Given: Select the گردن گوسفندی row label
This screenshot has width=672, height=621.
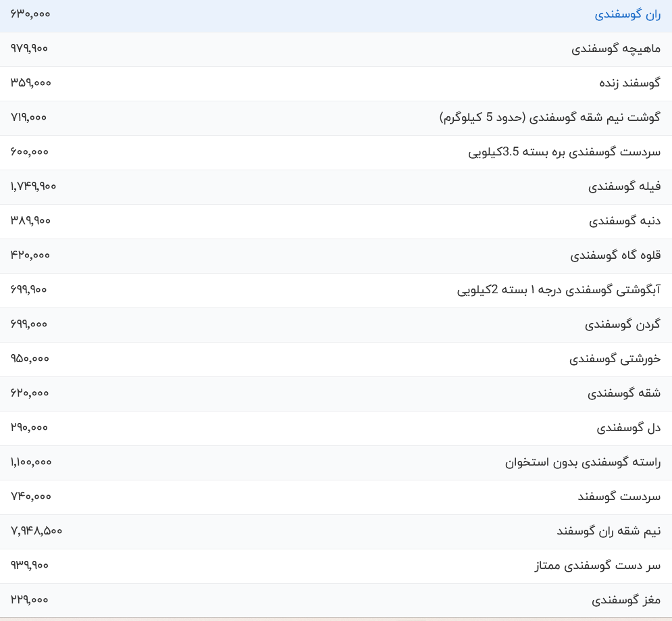Looking at the screenshot, I should click(623, 325).
